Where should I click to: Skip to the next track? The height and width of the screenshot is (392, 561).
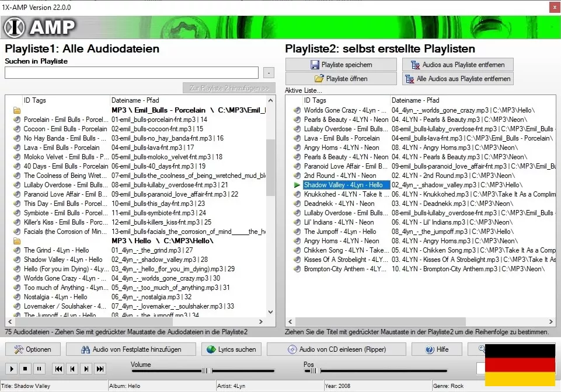click(x=86, y=369)
